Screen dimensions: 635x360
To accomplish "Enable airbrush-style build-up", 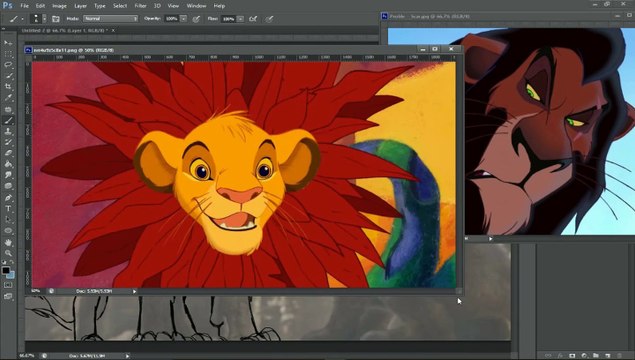I will pyautogui.click(x=253, y=19).
